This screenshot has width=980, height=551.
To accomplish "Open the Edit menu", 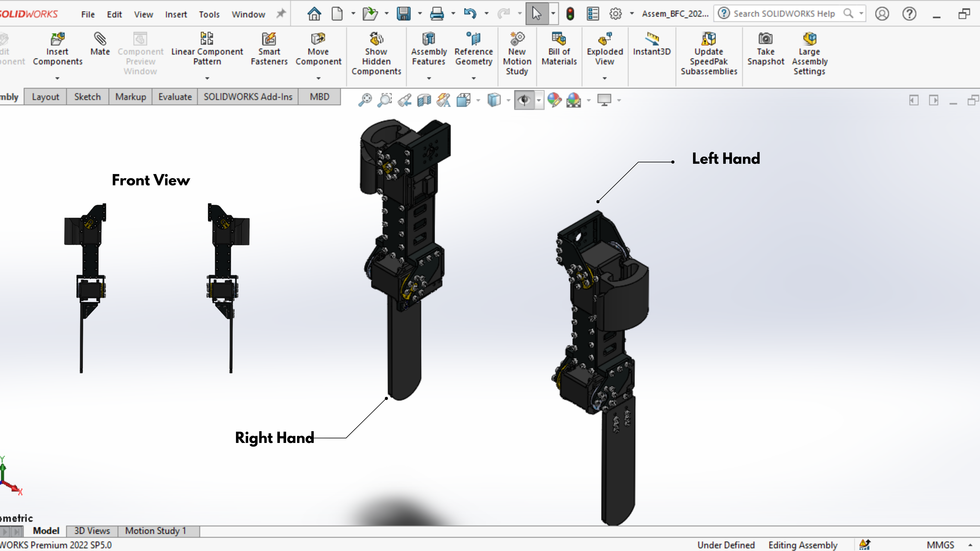I will point(114,15).
